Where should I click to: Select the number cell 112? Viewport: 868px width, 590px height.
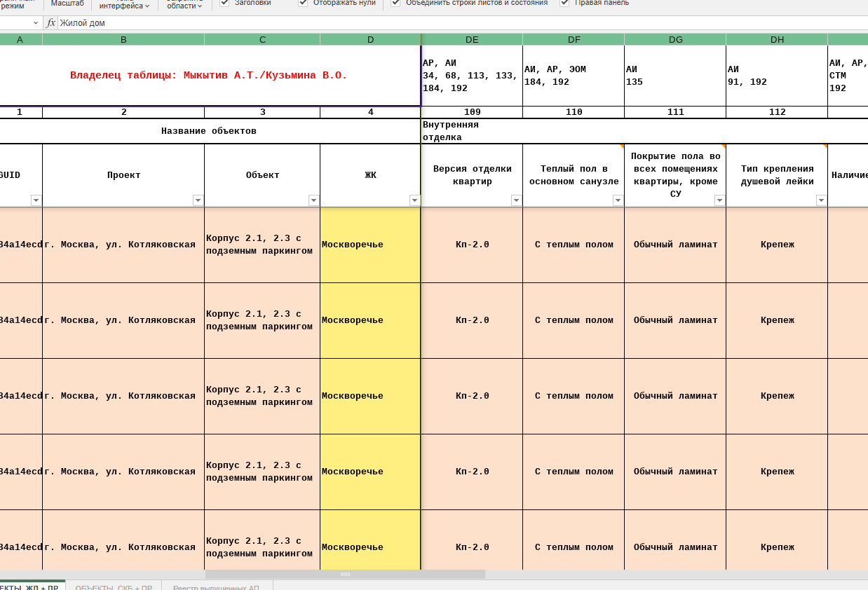pyautogui.click(x=777, y=112)
